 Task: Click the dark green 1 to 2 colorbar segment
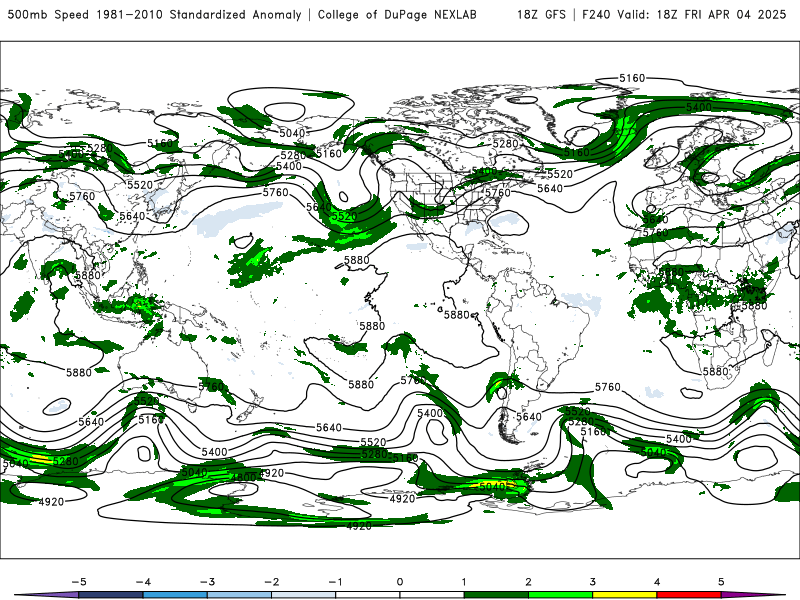coord(496,595)
